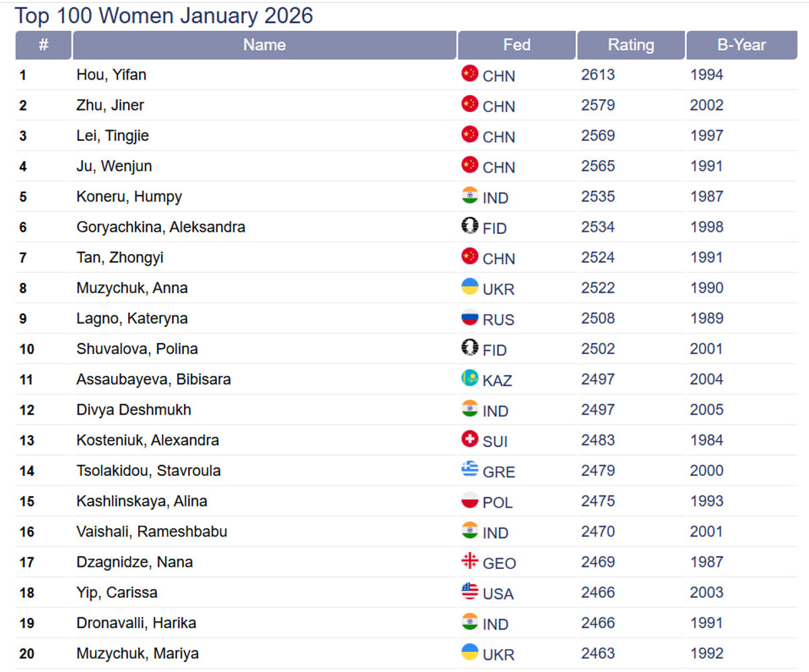Click the China flag beside Hou, Yifan
The width and height of the screenshot is (809, 672).
tap(470, 73)
